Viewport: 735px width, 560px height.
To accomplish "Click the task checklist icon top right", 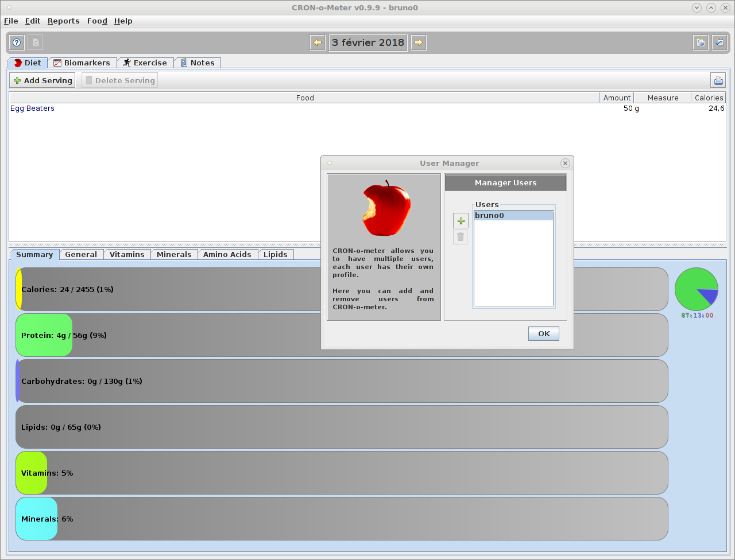I will [x=719, y=42].
